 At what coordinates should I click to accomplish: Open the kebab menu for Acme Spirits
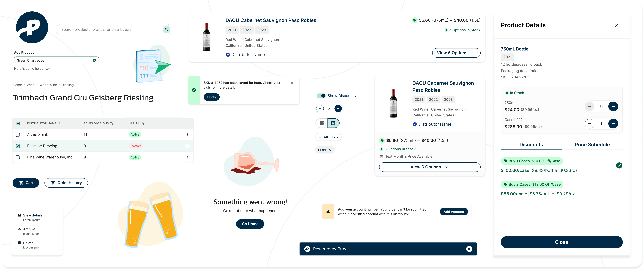(188, 135)
